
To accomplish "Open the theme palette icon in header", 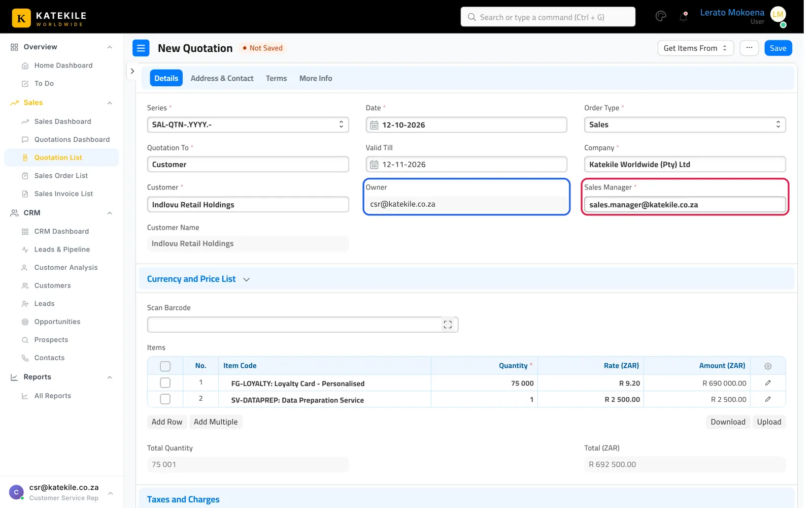I will [661, 16].
